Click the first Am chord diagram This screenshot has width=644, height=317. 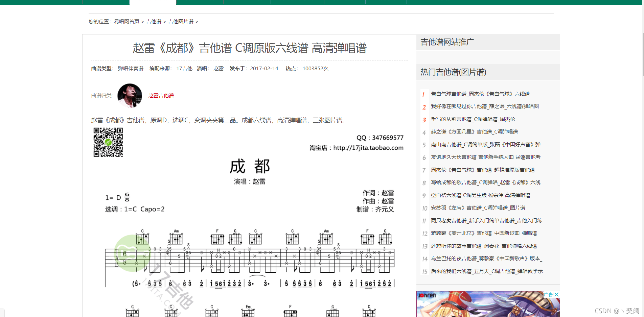[x=176, y=237]
